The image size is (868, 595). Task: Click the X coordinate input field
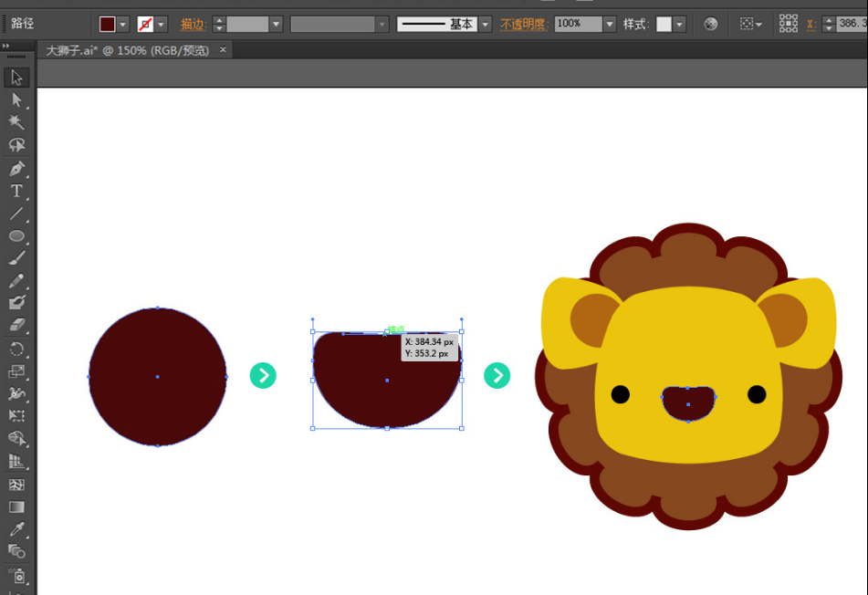851,24
